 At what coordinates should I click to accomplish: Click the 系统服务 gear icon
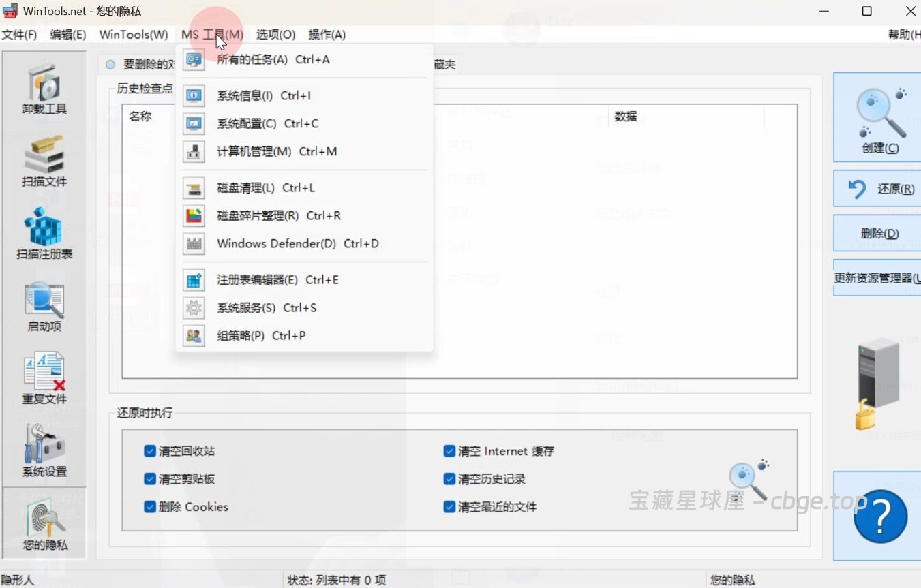pyautogui.click(x=194, y=308)
